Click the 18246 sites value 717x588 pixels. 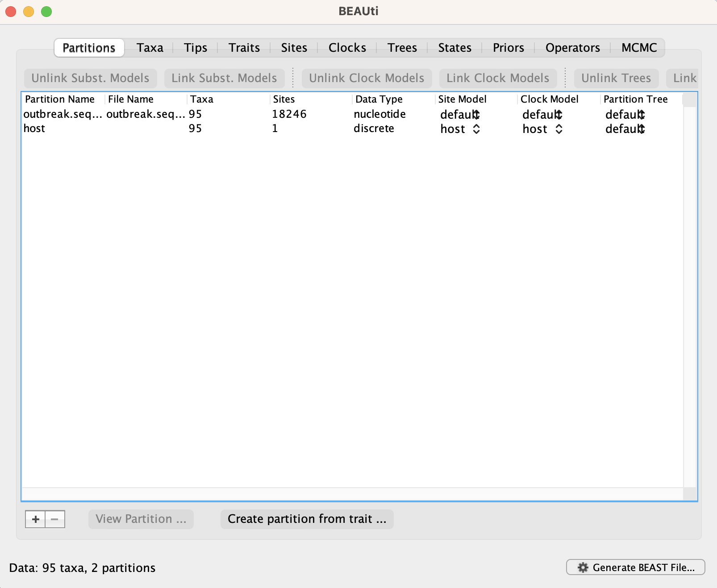tap(289, 114)
